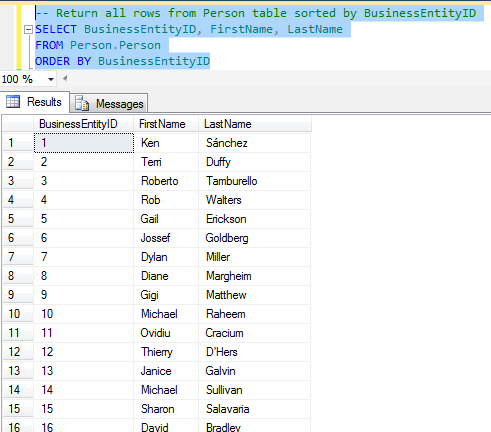Click the horizontal scroll left arrow

tap(65, 79)
